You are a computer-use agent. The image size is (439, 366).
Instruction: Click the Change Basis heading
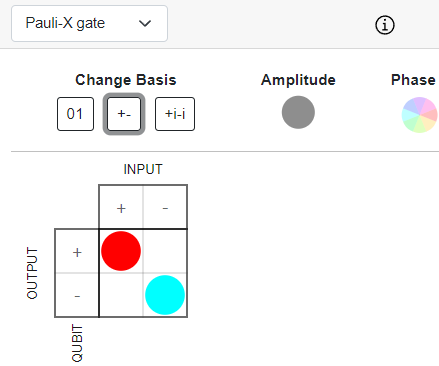tap(126, 80)
